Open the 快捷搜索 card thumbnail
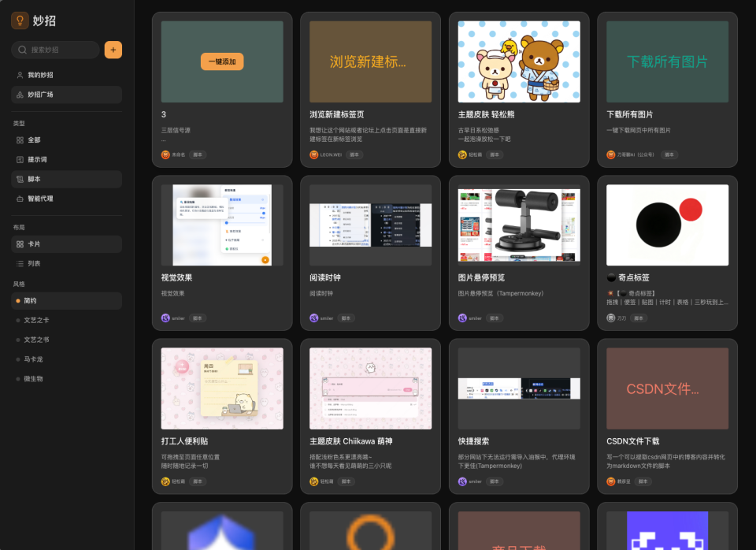 coord(519,388)
